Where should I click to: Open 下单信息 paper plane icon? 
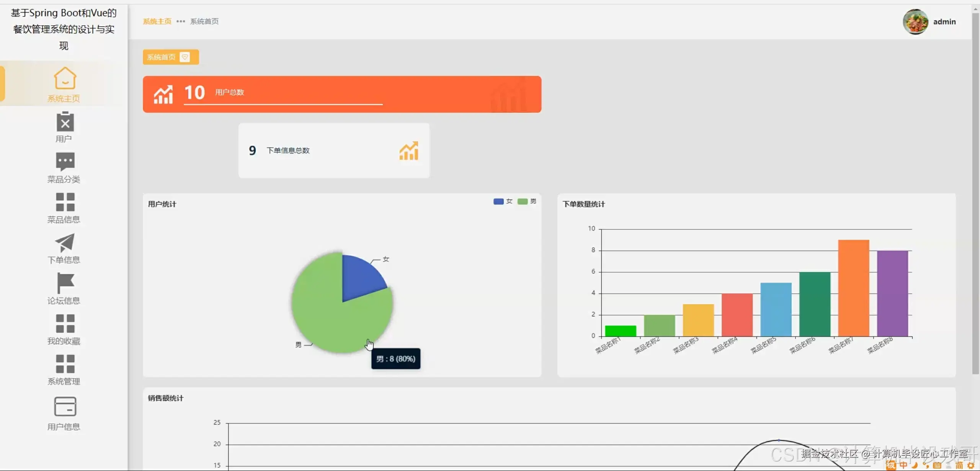pos(65,243)
